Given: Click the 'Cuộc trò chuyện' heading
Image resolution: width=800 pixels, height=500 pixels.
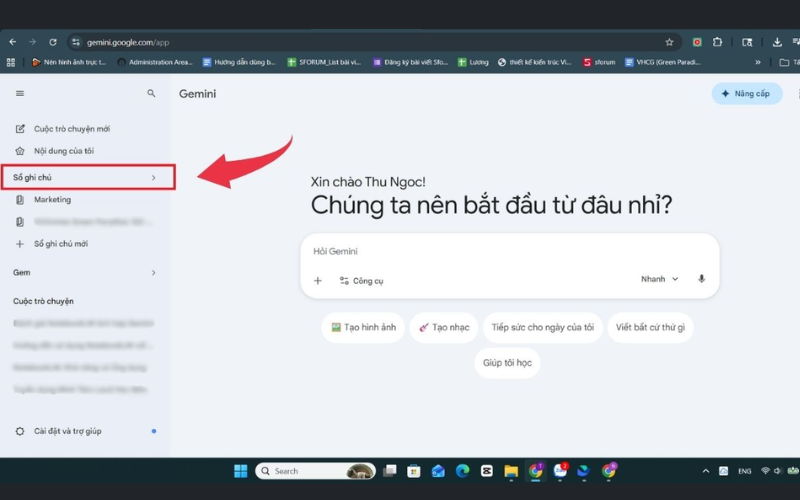Looking at the screenshot, I should 43,302.
